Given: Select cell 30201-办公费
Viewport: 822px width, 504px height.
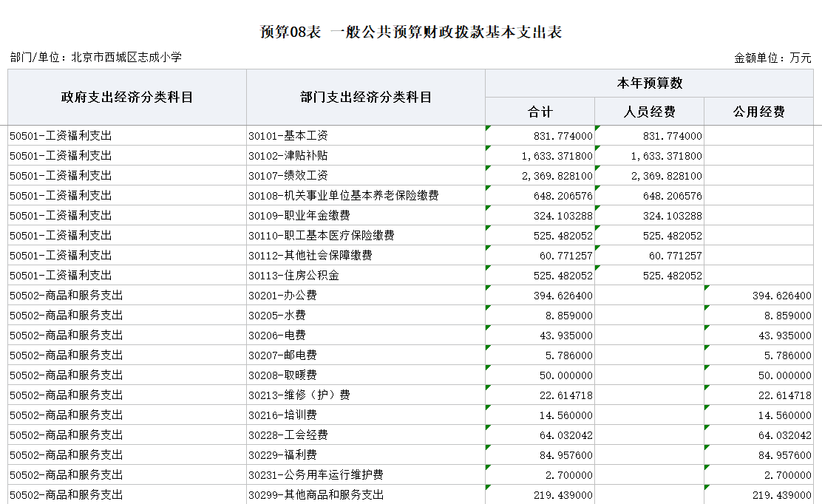Looking at the screenshot, I should 366,296.
